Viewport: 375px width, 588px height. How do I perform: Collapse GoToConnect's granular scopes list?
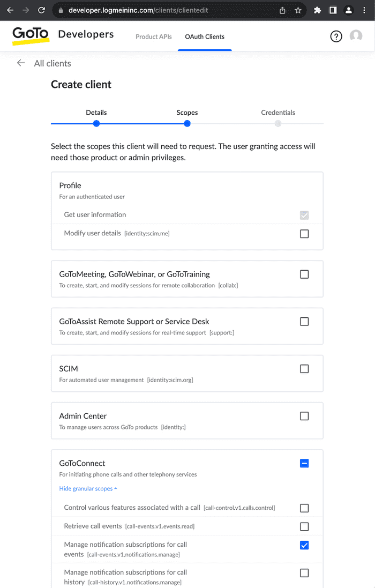coord(88,488)
